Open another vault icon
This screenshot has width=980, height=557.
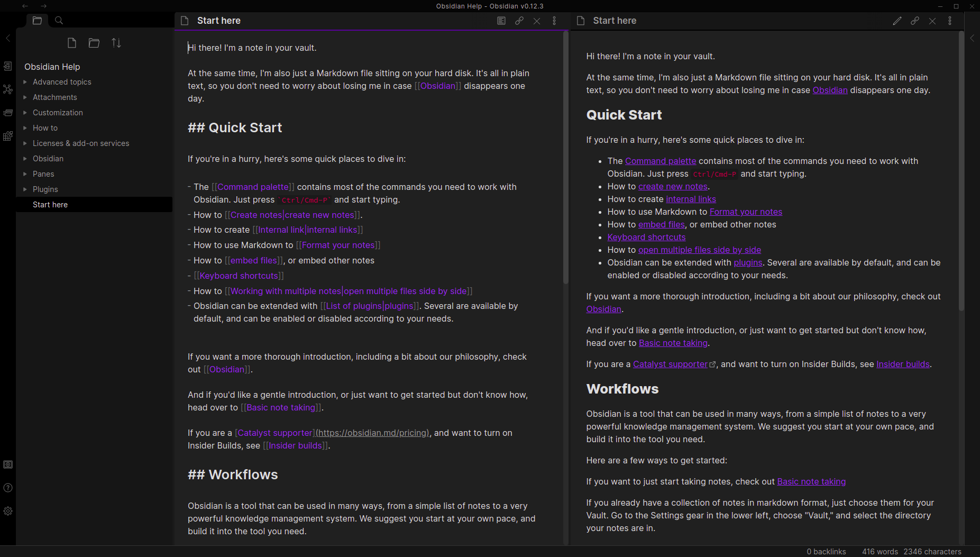pyautogui.click(x=8, y=464)
